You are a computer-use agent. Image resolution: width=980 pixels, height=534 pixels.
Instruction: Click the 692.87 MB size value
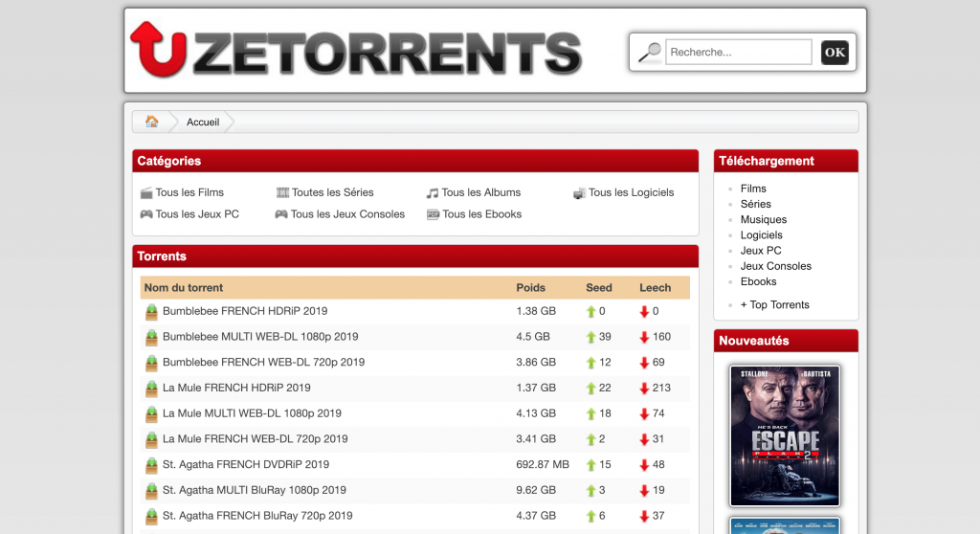point(543,464)
